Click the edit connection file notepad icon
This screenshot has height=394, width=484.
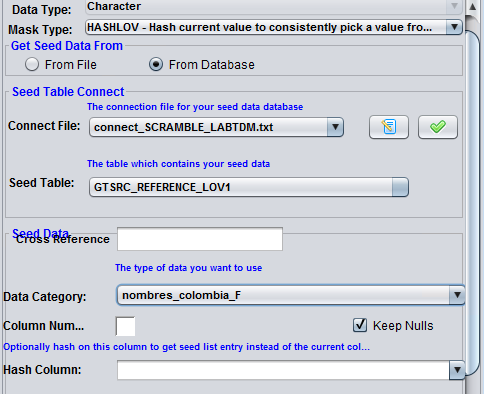pyautogui.click(x=389, y=127)
